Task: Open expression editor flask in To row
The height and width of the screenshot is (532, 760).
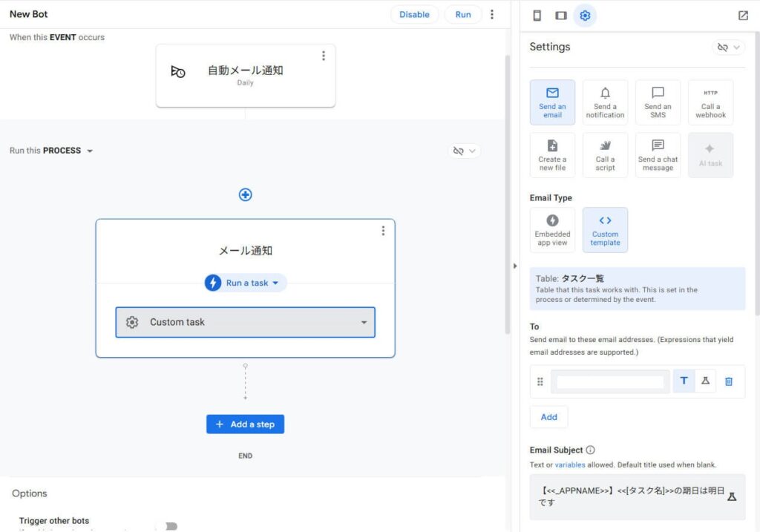Action: [x=705, y=381]
